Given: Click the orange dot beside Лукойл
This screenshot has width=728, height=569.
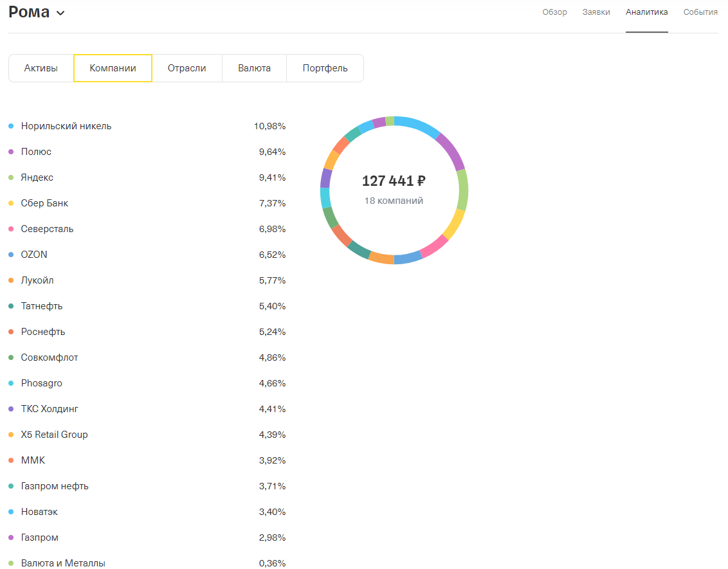Looking at the screenshot, I should [11, 280].
